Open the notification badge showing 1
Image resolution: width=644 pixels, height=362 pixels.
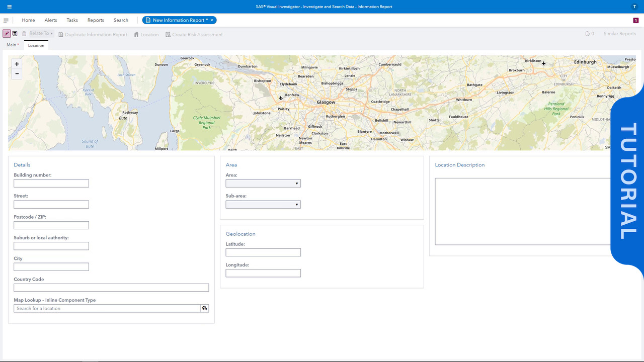pyautogui.click(x=636, y=20)
